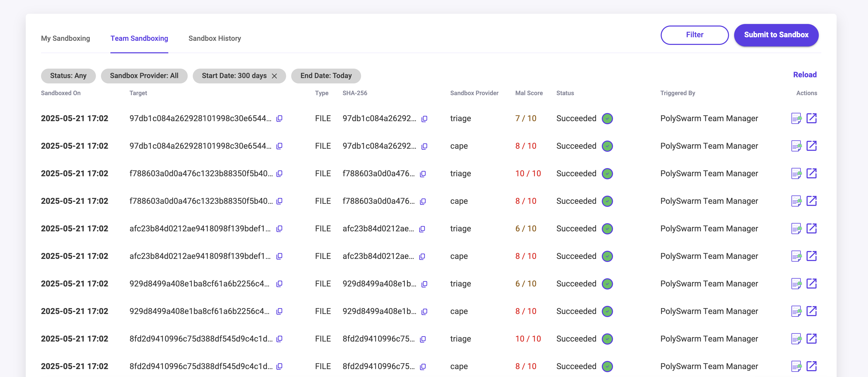Switch to My Sandboxing tab

[65, 39]
